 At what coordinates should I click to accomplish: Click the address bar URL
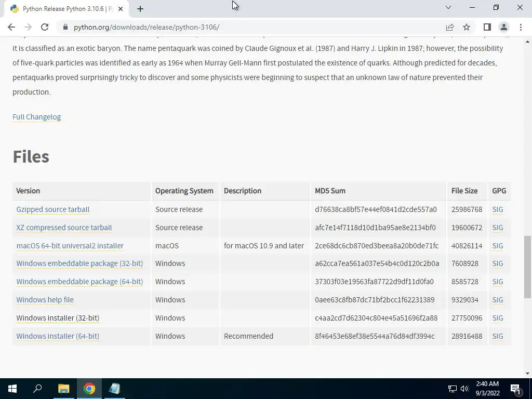[x=147, y=27]
